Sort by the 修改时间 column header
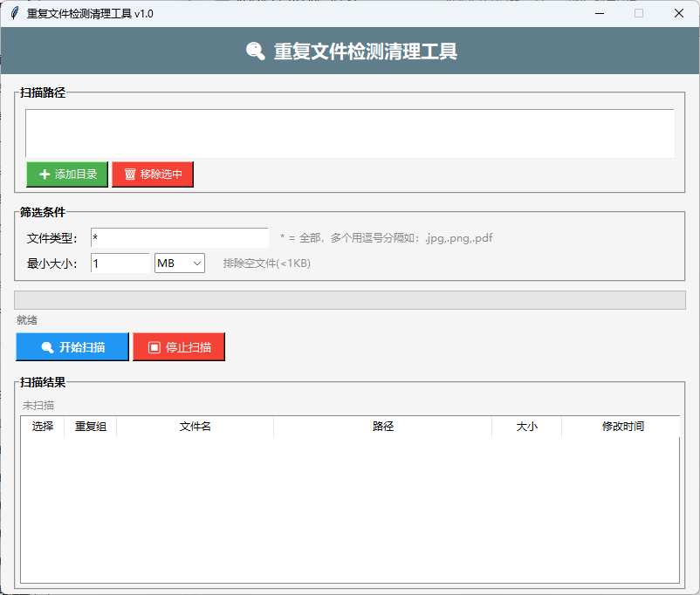This screenshot has height=595, width=700. point(622,427)
